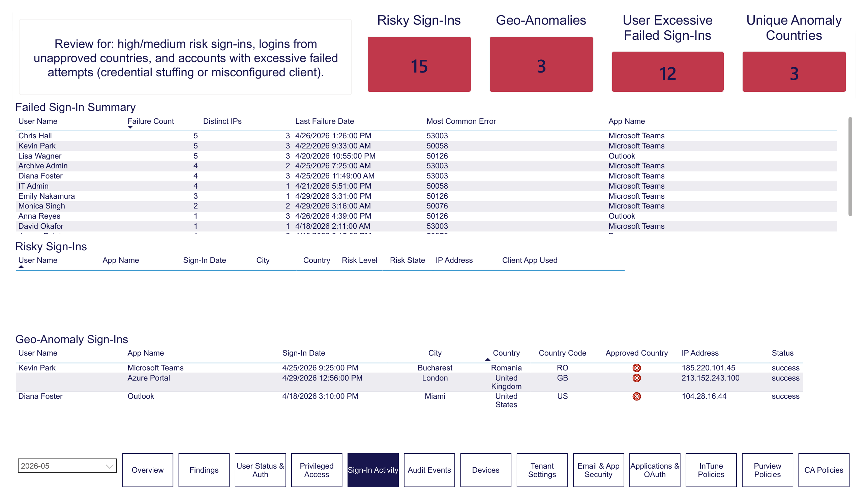This screenshot has width=868, height=500.
Task: Click the 4/26/2026 1:26:00 PM failure date
Action: (333, 136)
